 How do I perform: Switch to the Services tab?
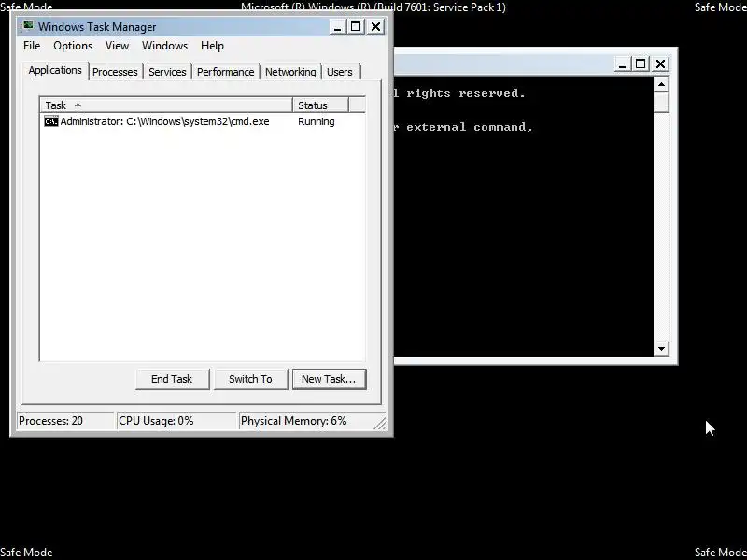click(167, 72)
